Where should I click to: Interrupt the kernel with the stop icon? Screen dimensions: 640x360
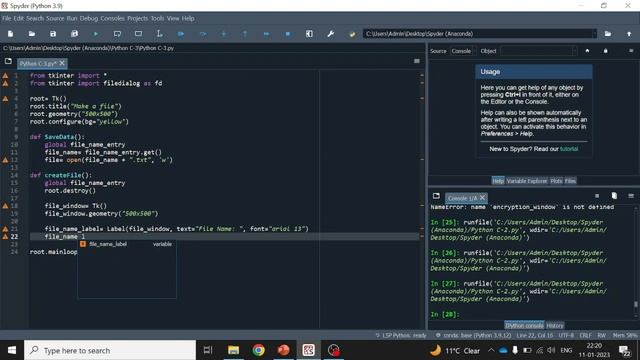[597, 196]
